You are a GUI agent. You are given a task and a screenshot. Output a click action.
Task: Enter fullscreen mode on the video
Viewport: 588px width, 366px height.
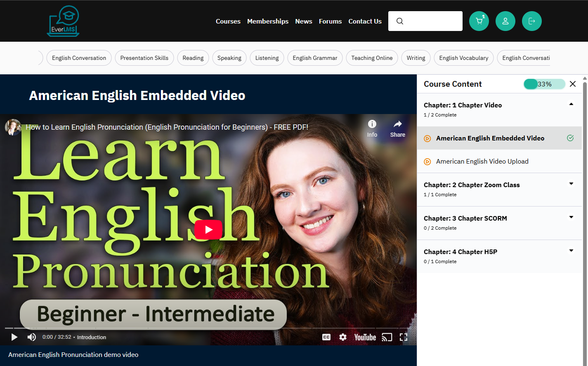point(403,337)
